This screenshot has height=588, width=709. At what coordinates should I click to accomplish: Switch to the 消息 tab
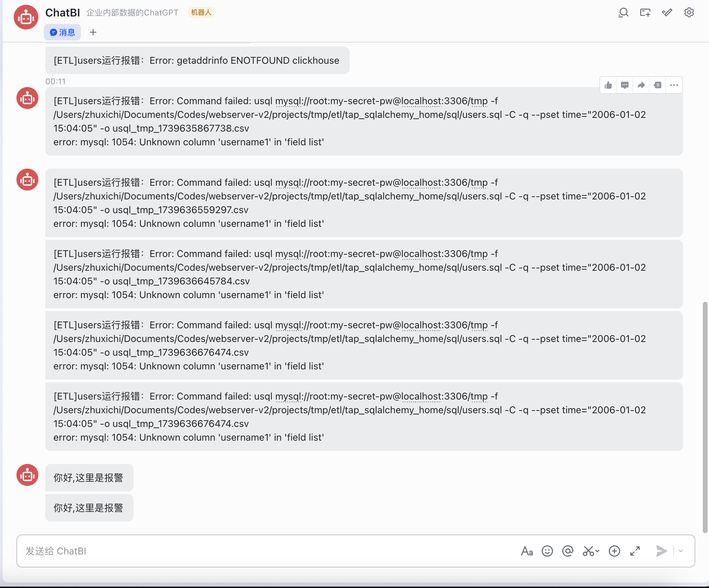62,32
